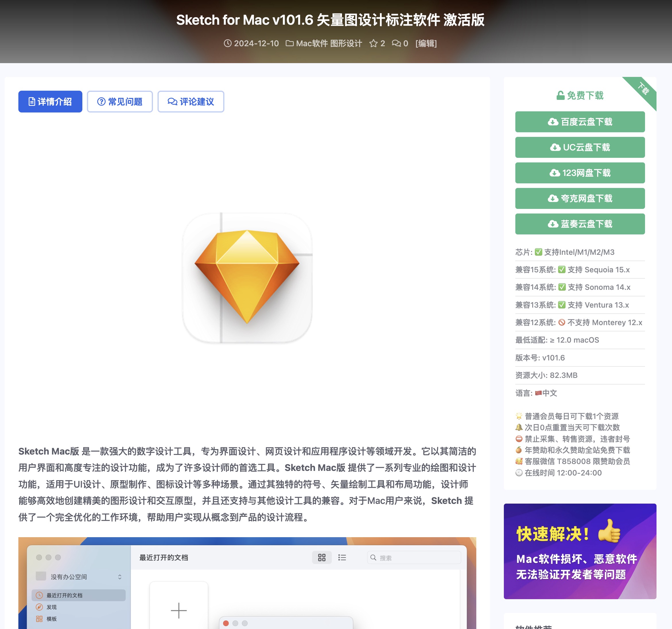Screen dimensions: 672x629
Task: Click the text 版本号: v101.6
Action: [x=540, y=358]
